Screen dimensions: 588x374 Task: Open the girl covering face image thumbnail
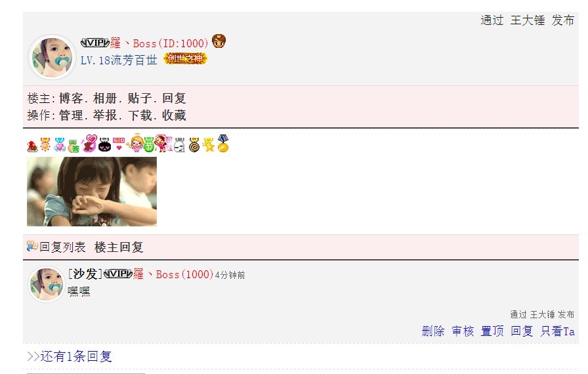click(92, 192)
